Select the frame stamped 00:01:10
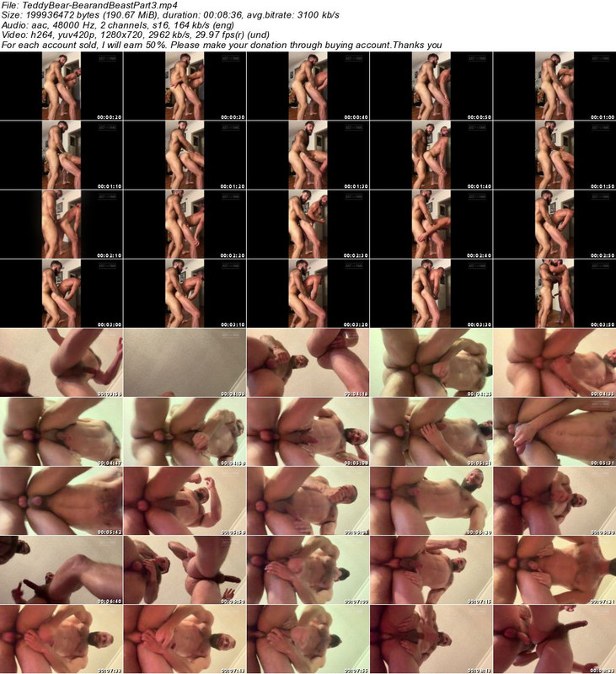This screenshot has width=616, height=674. [x=62, y=154]
